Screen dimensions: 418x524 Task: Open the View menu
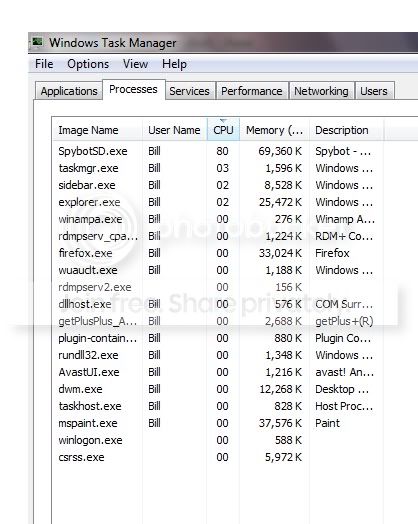click(x=135, y=64)
